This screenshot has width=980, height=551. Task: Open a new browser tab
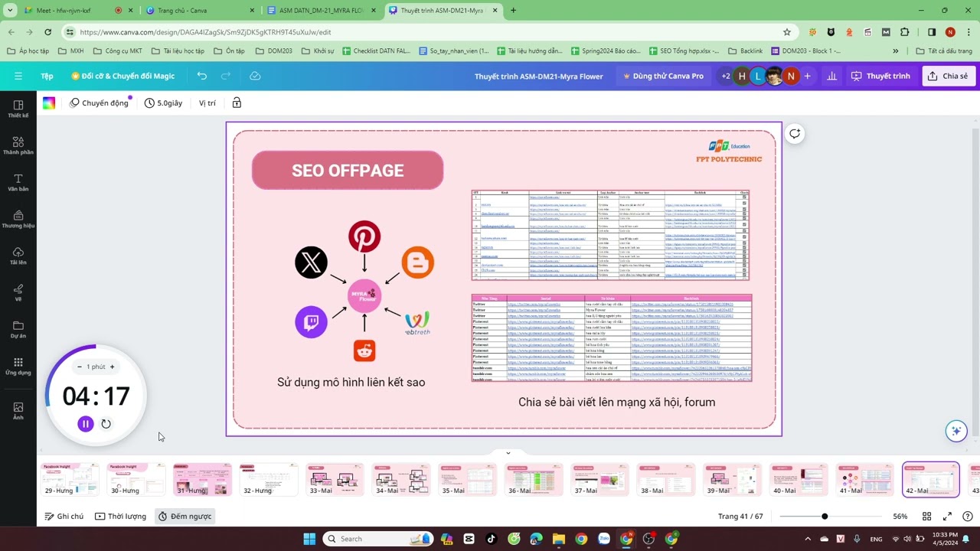pos(513,11)
